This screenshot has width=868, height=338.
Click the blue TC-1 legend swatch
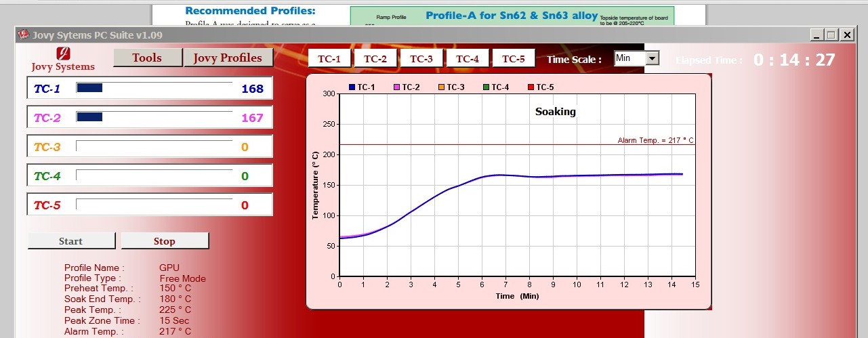coord(352,87)
